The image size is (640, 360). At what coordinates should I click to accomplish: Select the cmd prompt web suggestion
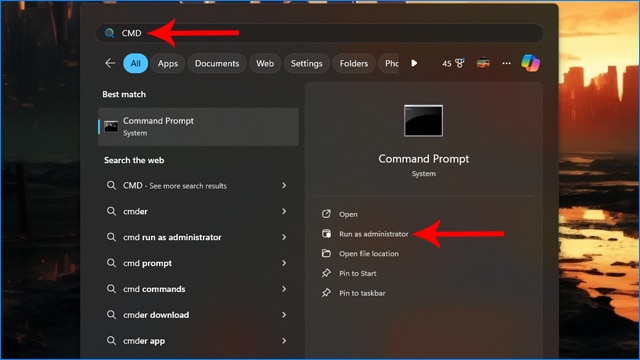tap(198, 263)
